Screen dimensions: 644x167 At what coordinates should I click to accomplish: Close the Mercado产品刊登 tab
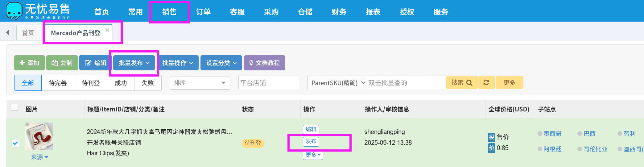click(107, 30)
